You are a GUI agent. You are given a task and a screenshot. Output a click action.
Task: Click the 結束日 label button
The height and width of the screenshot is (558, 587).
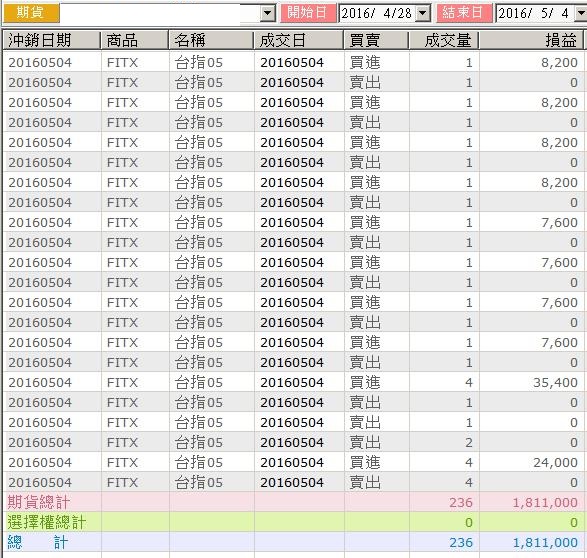pos(463,13)
